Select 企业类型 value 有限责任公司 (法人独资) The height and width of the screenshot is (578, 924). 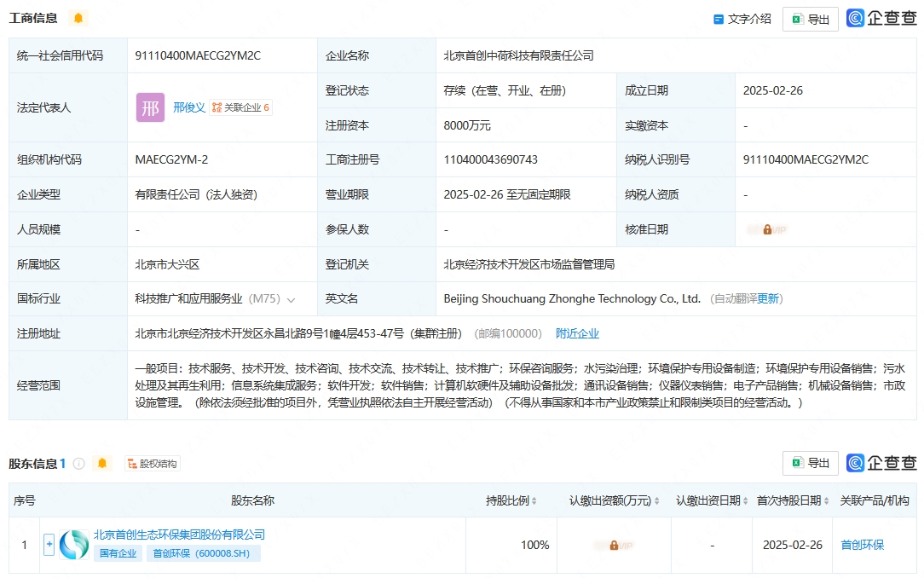(196, 194)
